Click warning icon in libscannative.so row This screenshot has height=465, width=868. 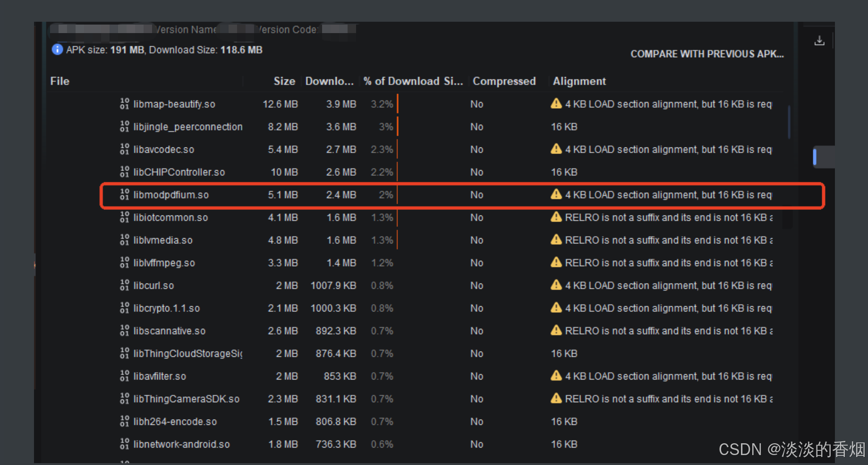(556, 330)
